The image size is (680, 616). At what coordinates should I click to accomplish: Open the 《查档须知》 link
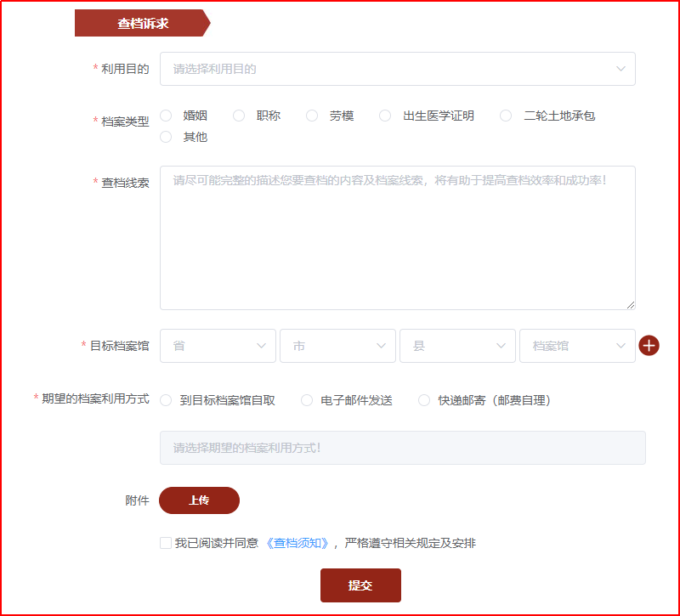[x=297, y=543]
